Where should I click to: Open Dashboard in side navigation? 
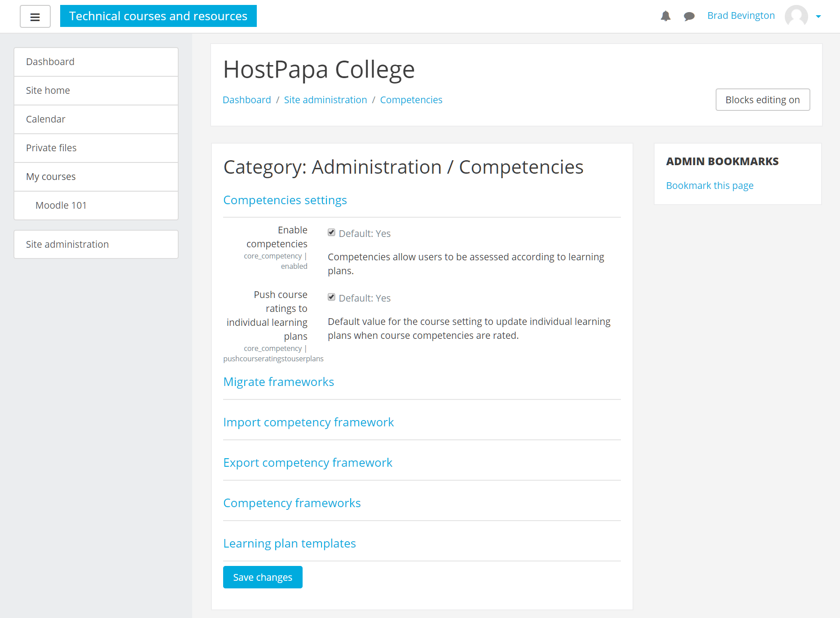(x=96, y=62)
